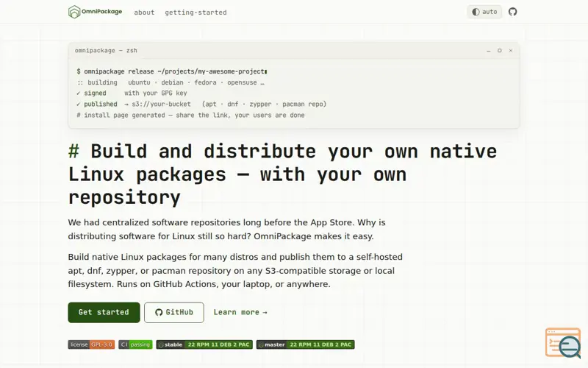Image resolution: width=588 pixels, height=368 pixels.
Task: Click the 'install page generated' comment line
Action: tap(190, 116)
